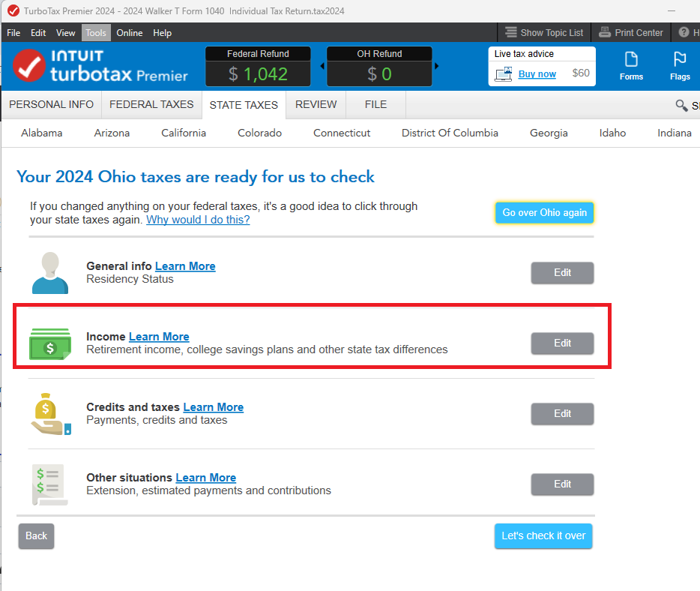
Task: Click the Show Topic List label
Action: 552,32
